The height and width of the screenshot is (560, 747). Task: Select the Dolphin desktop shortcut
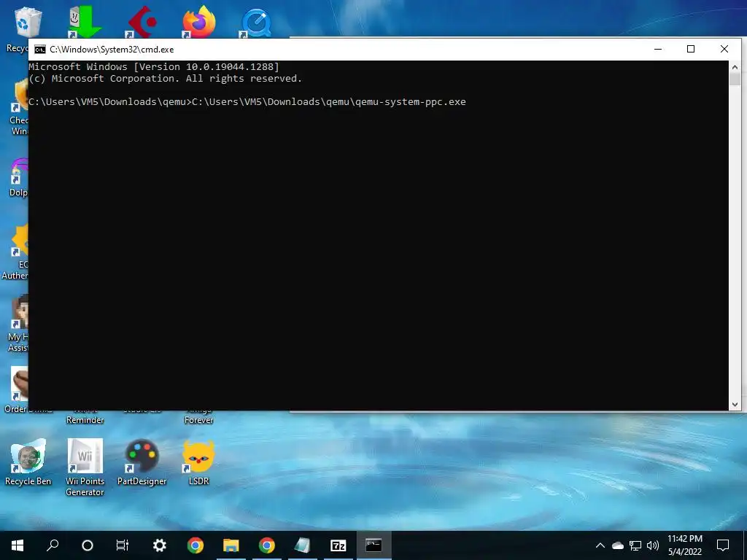18,177
